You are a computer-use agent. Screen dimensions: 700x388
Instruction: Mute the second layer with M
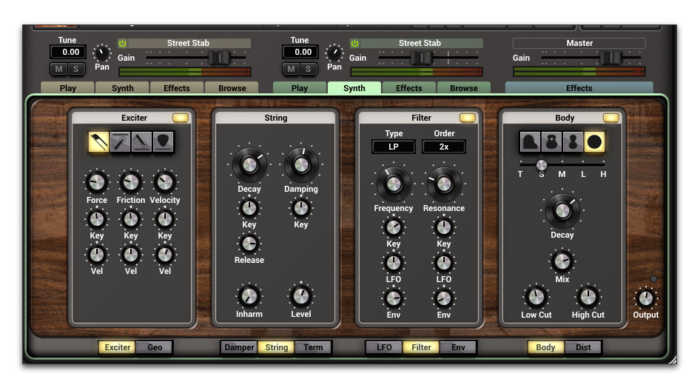tap(291, 69)
